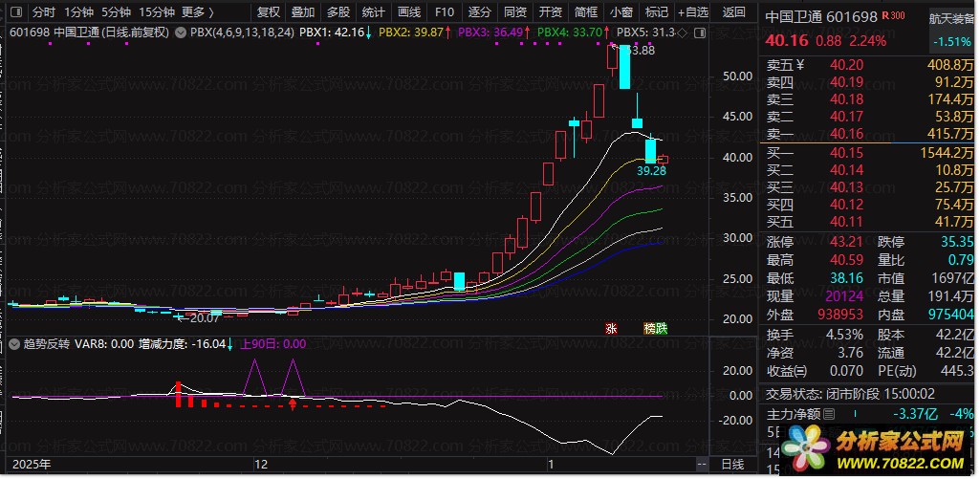Activate the 画线 drawing tool
The width and height of the screenshot is (980, 479).
(409, 11)
